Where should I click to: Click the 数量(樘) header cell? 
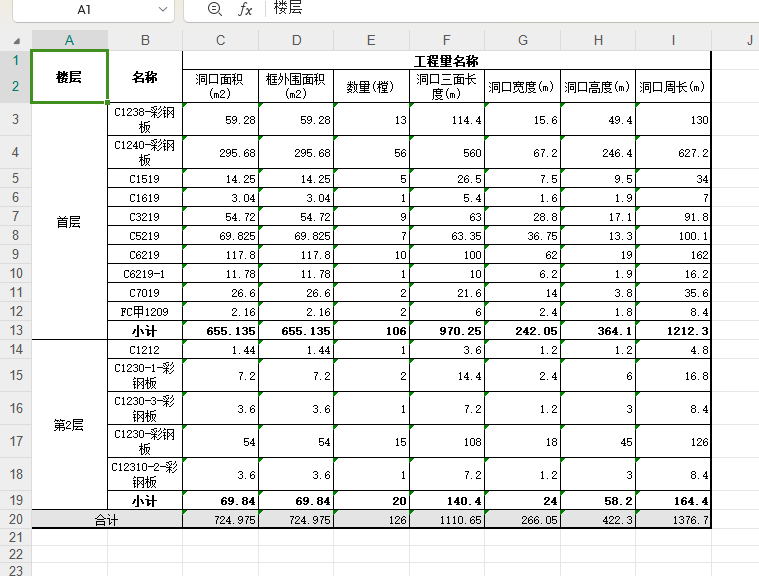[x=371, y=86]
